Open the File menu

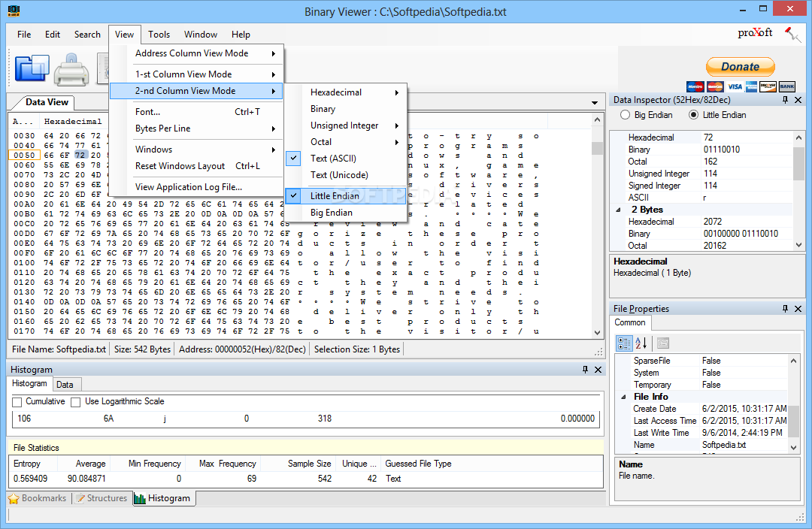point(24,34)
